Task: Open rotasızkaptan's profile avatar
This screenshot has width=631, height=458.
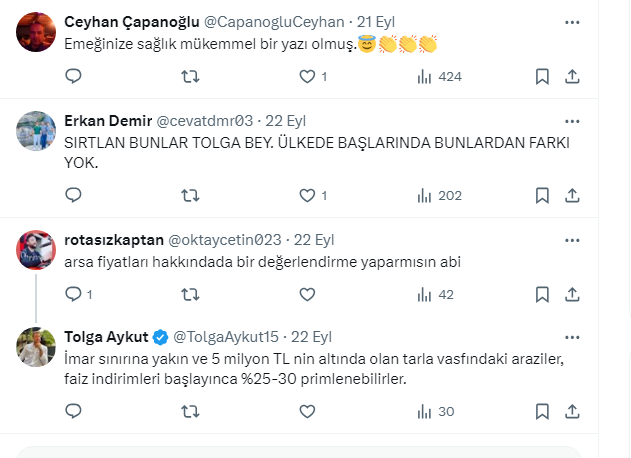Action: coord(37,251)
